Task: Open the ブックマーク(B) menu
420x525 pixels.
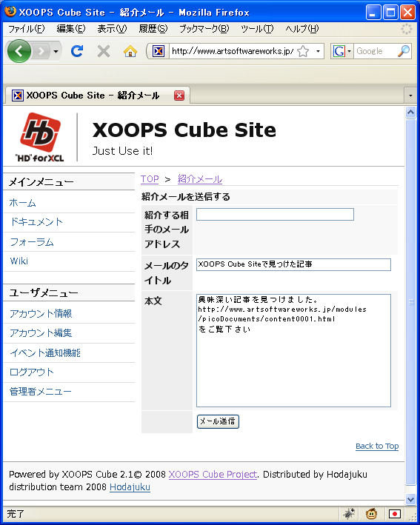Action: pyautogui.click(x=204, y=29)
